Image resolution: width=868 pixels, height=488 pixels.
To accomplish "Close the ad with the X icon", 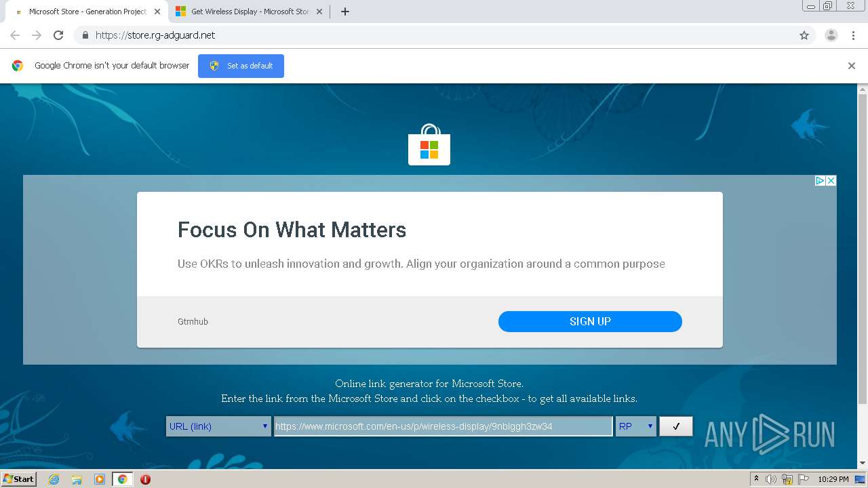I will 831,180.
